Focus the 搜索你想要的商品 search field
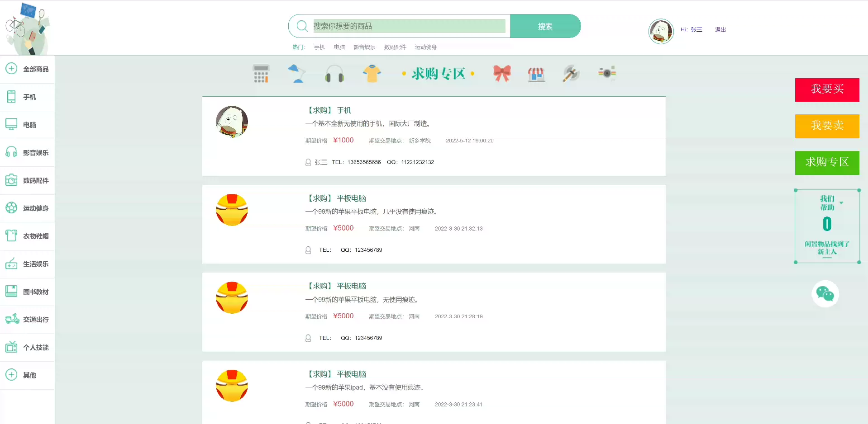 coord(409,26)
